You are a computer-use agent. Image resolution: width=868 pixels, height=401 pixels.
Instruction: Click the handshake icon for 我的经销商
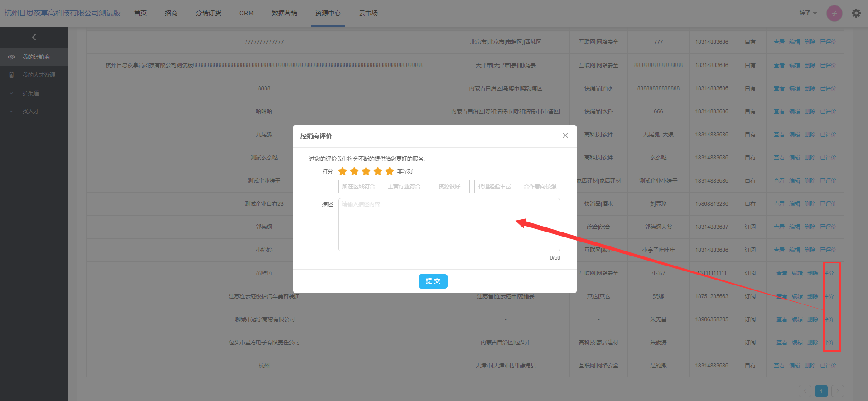(x=12, y=57)
